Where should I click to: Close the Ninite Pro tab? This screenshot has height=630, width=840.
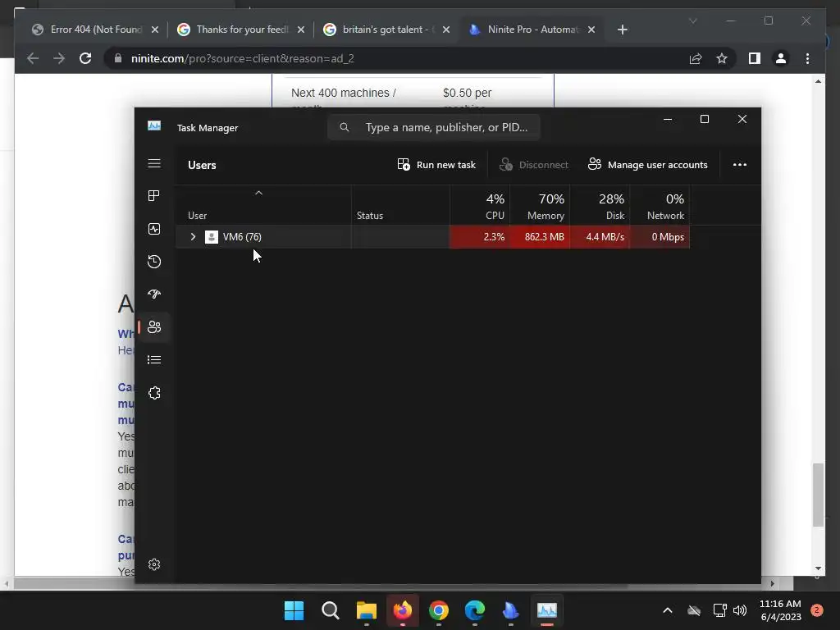point(591,30)
